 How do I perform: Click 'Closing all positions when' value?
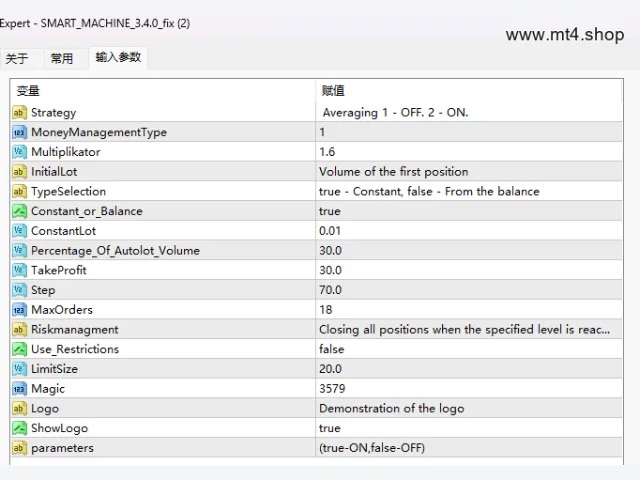pyautogui.click(x=464, y=330)
